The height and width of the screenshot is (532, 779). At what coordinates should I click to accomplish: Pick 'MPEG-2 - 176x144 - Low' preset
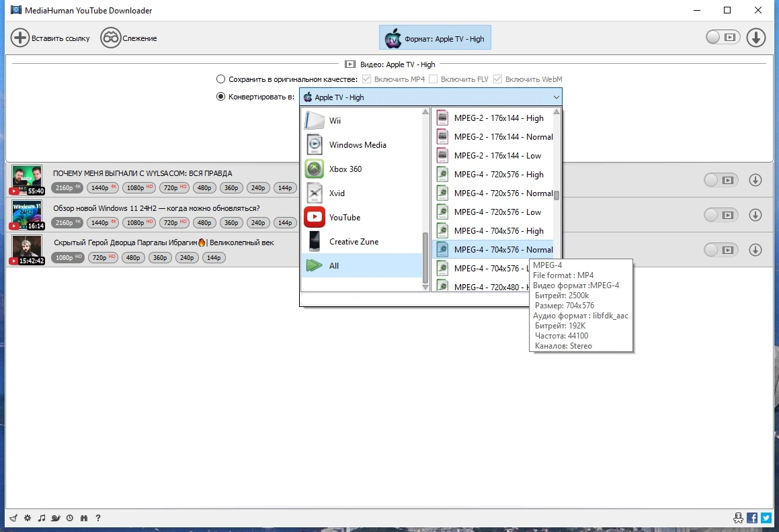click(x=494, y=155)
